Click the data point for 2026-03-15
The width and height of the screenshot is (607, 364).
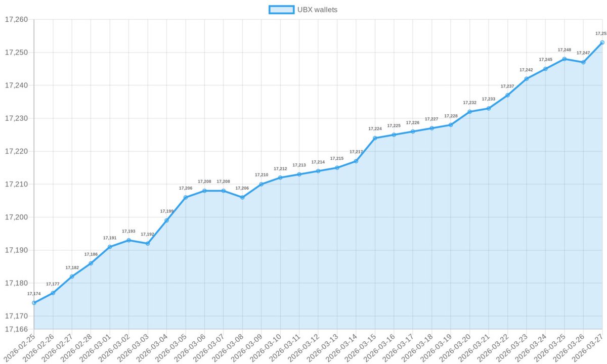coord(374,137)
